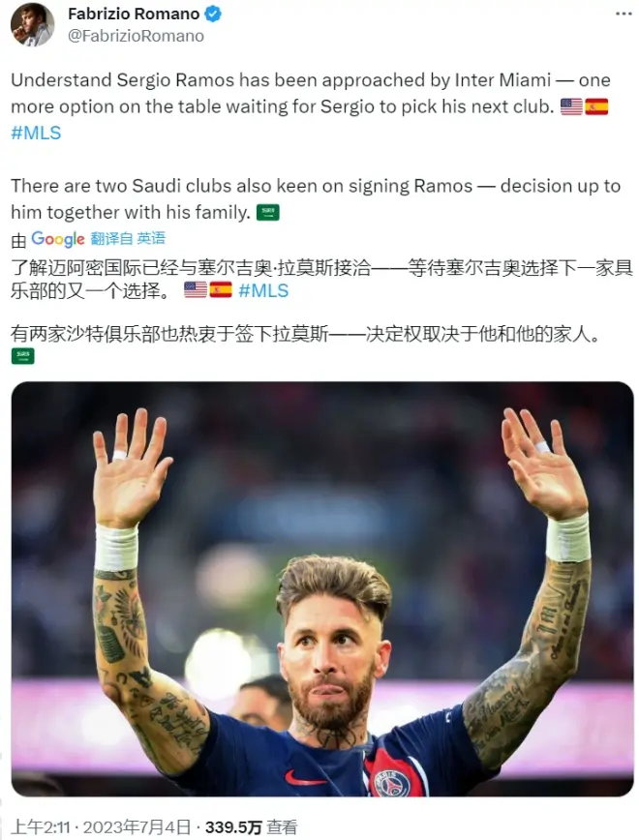Click the blue verified badge
The image size is (639, 840).
click(213, 14)
